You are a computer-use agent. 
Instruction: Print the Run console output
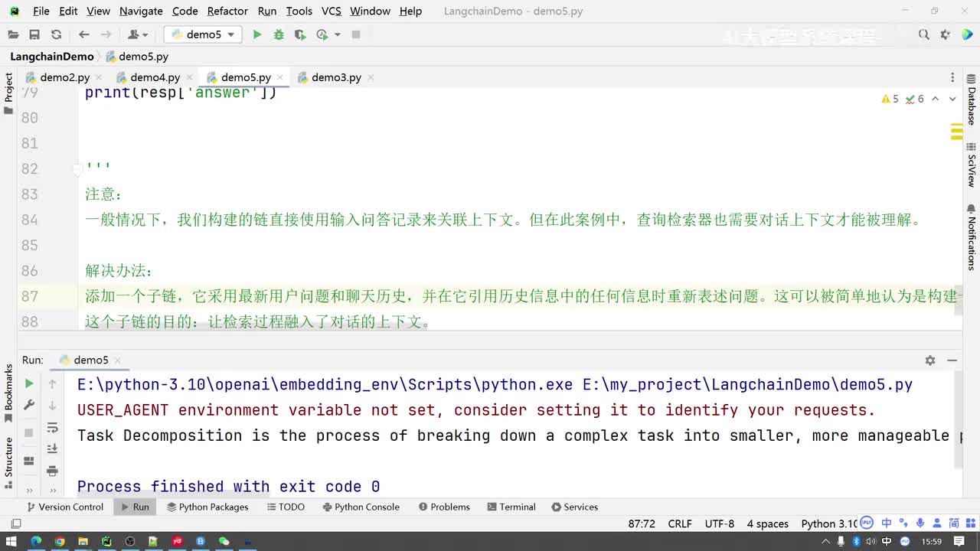click(52, 471)
